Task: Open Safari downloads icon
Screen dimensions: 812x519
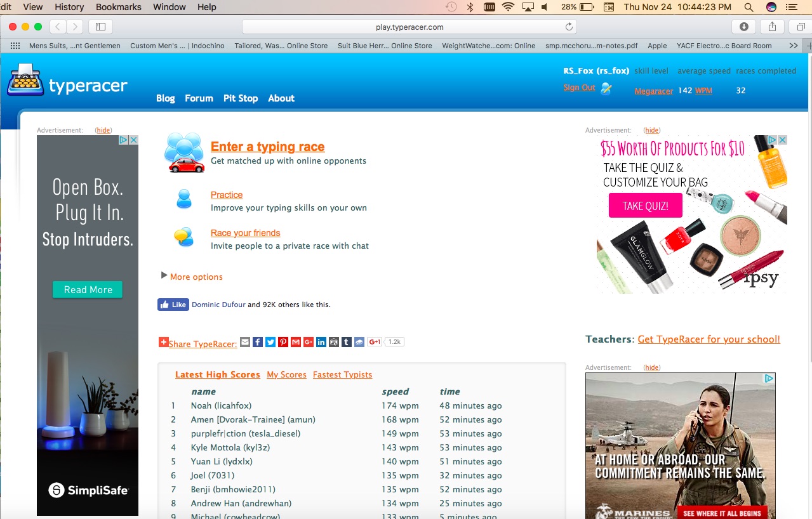Action: [x=743, y=27]
